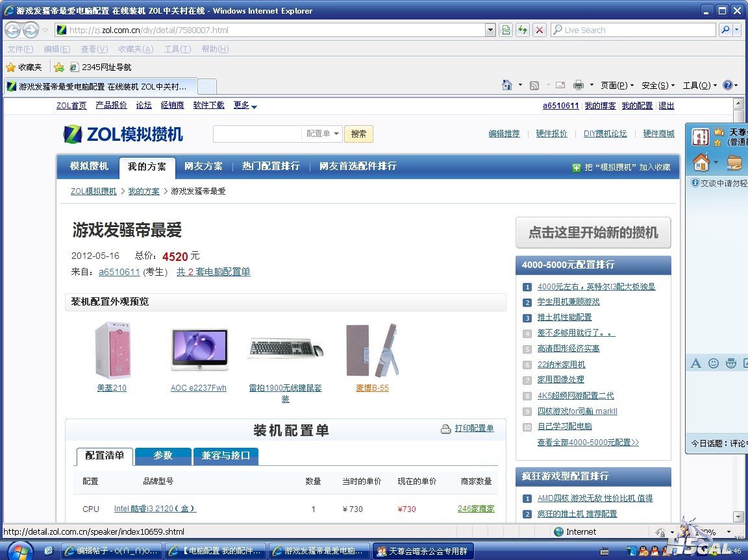Open the 工具(O) command bar dropdown
Viewport: 748px width, 560px height.
(699, 85)
